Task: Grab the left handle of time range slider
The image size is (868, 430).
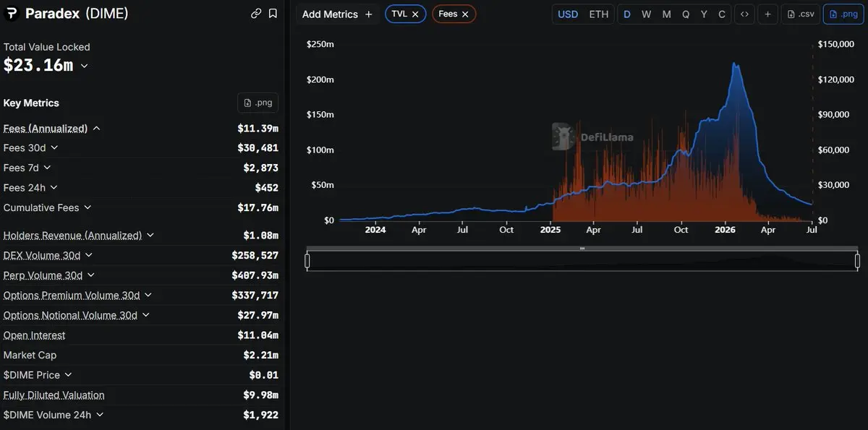Action: [x=307, y=260]
